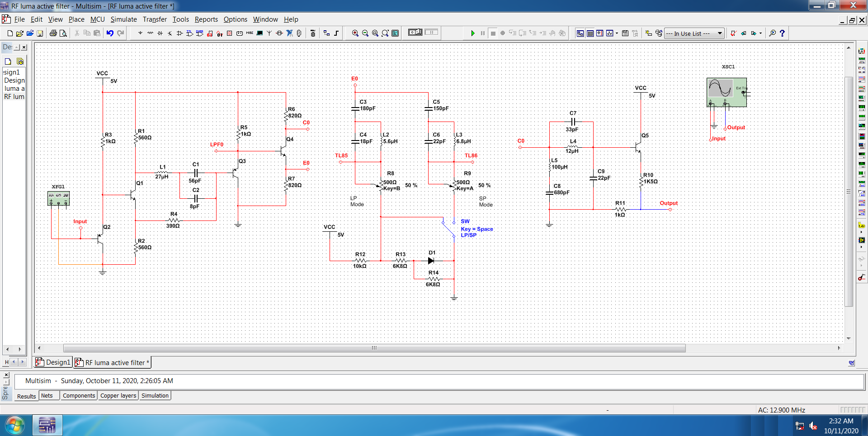Place a diode from the component toolbar
Image resolution: width=868 pixels, height=436 pixels.
[x=160, y=33]
